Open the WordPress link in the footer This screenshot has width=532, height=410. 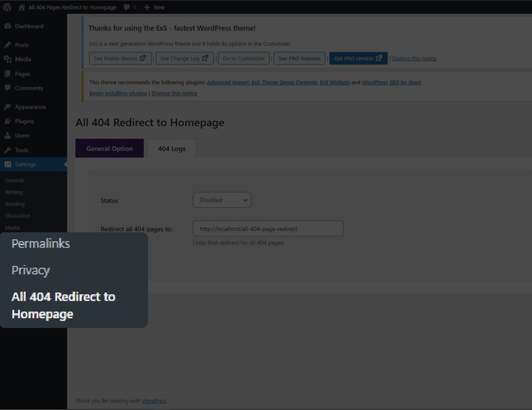(x=154, y=401)
